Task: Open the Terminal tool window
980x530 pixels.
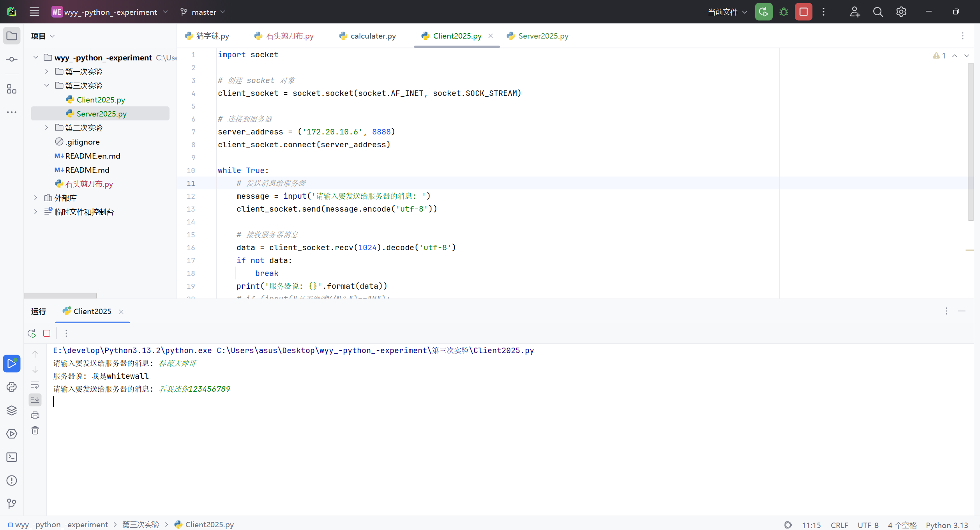Action: pos(12,457)
